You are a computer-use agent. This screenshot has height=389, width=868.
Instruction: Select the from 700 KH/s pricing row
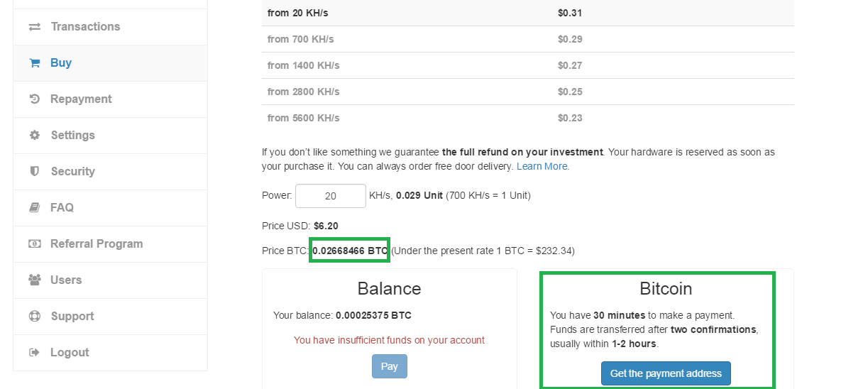coord(527,39)
